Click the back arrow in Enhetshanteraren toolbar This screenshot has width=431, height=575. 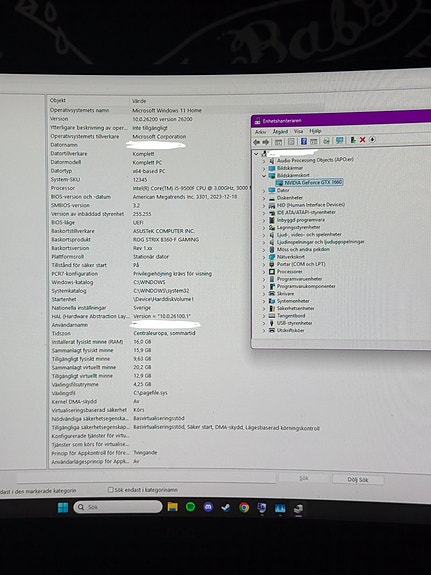pos(256,142)
